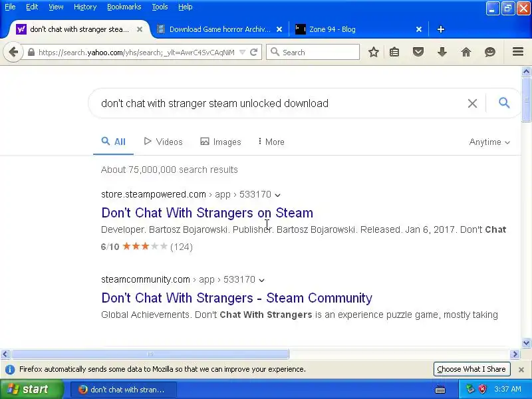Select the All results tab
Screen dimensions: 532x399
click(x=113, y=142)
